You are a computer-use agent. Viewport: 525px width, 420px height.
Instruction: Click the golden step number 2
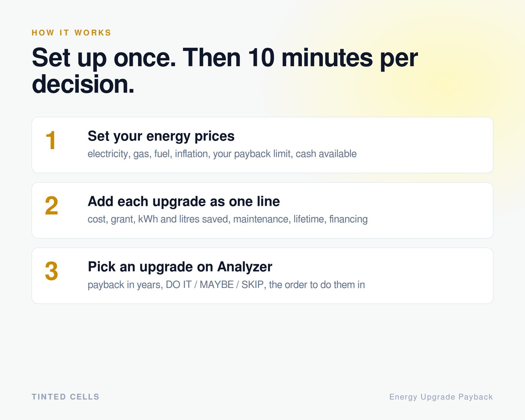[x=51, y=206]
